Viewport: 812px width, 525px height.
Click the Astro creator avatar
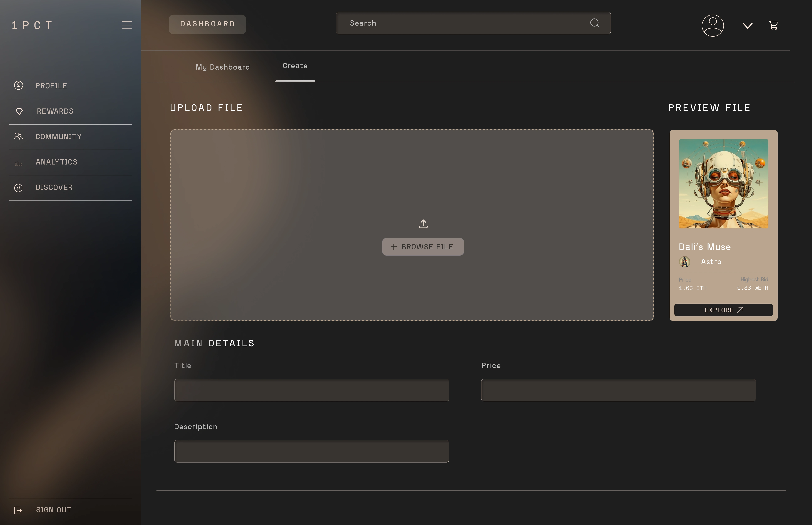[x=684, y=262]
